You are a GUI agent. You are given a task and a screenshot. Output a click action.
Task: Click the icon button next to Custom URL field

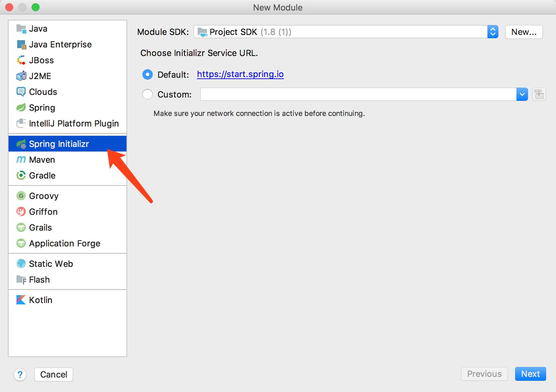(539, 95)
